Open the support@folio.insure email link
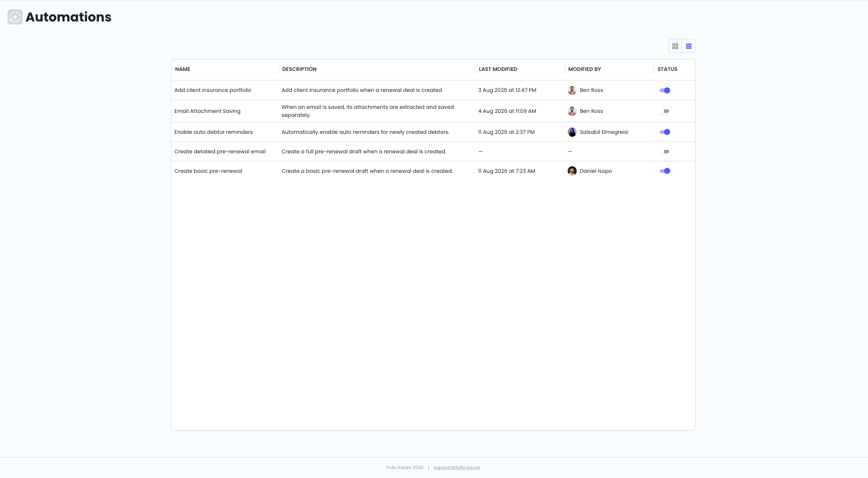This screenshot has width=868, height=478. pos(457,468)
